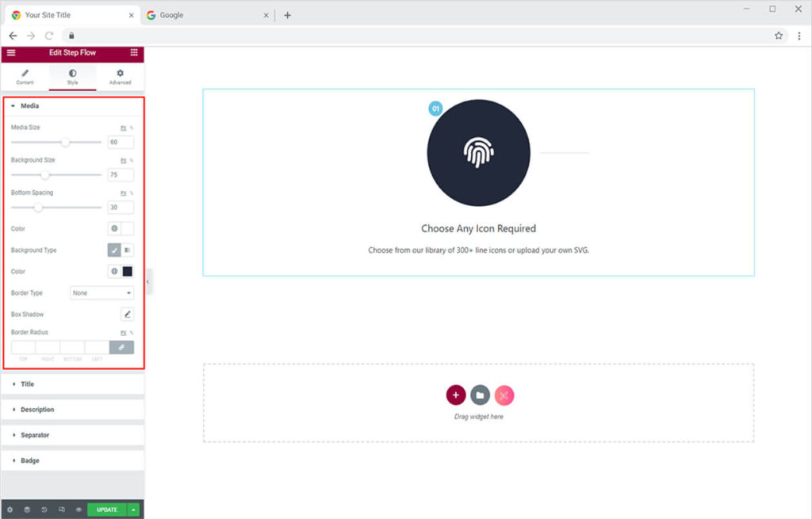
Task: Toggle the Border Radius link values button
Action: pos(121,347)
